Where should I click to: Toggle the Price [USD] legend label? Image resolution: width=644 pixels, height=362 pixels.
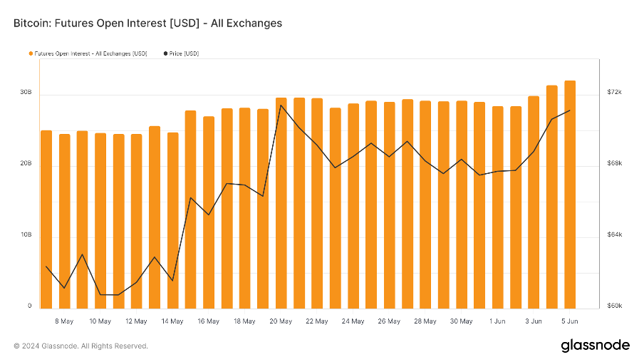pos(185,53)
